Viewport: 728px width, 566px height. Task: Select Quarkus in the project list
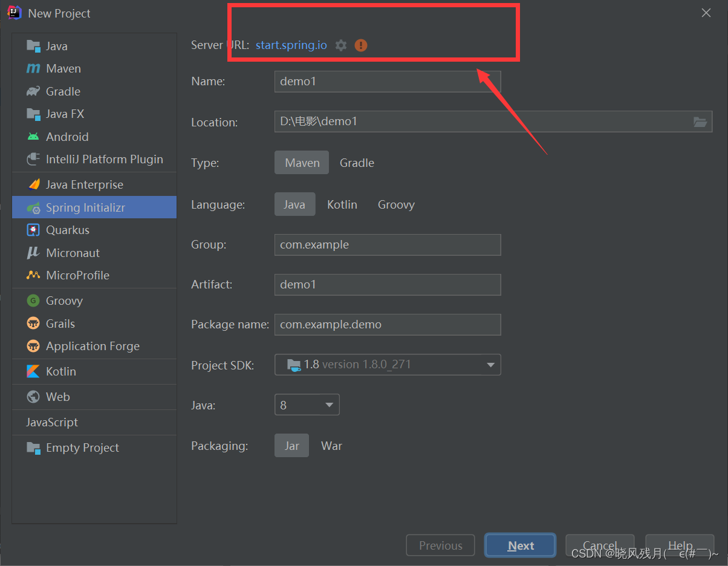tap(94, 230)
